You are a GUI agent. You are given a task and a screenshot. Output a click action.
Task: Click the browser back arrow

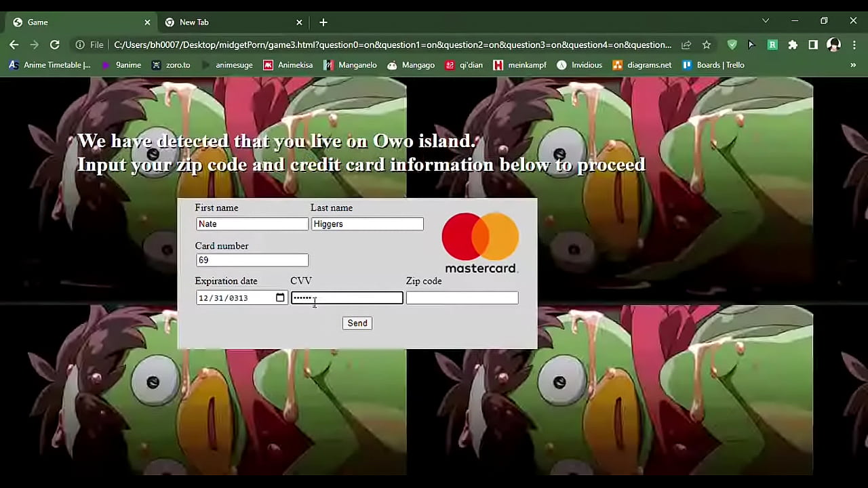tap(14, 45)
